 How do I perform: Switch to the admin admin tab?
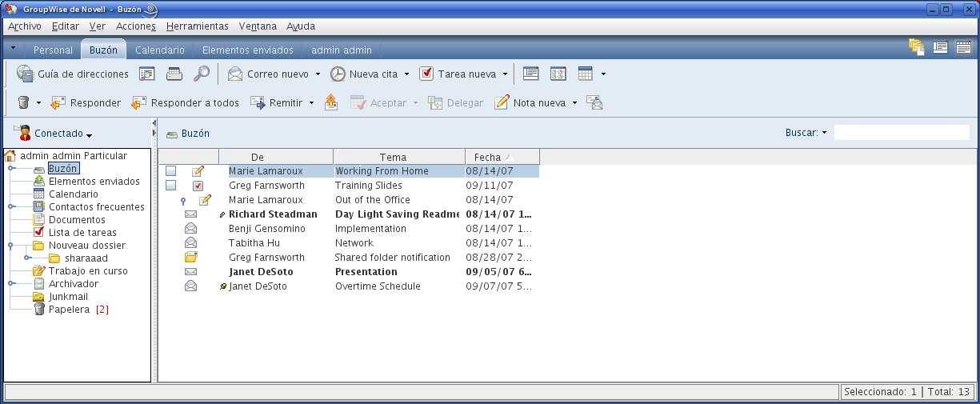point(342,50)
